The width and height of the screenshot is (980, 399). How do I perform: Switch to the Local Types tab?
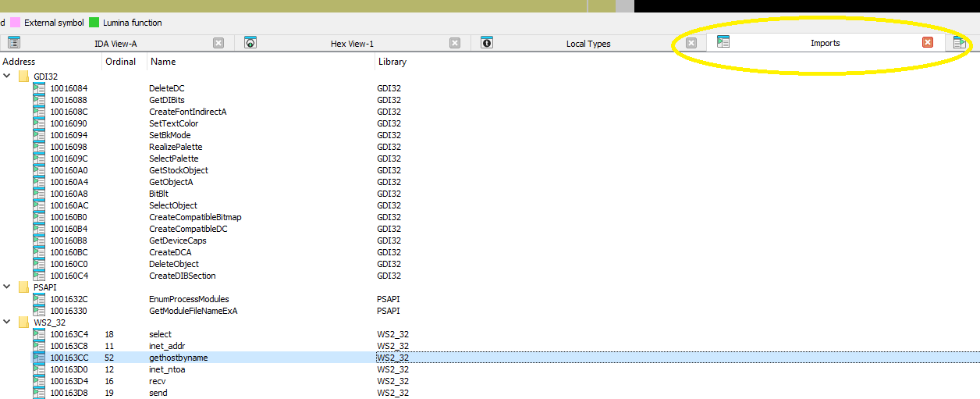(x=588, y=44)
